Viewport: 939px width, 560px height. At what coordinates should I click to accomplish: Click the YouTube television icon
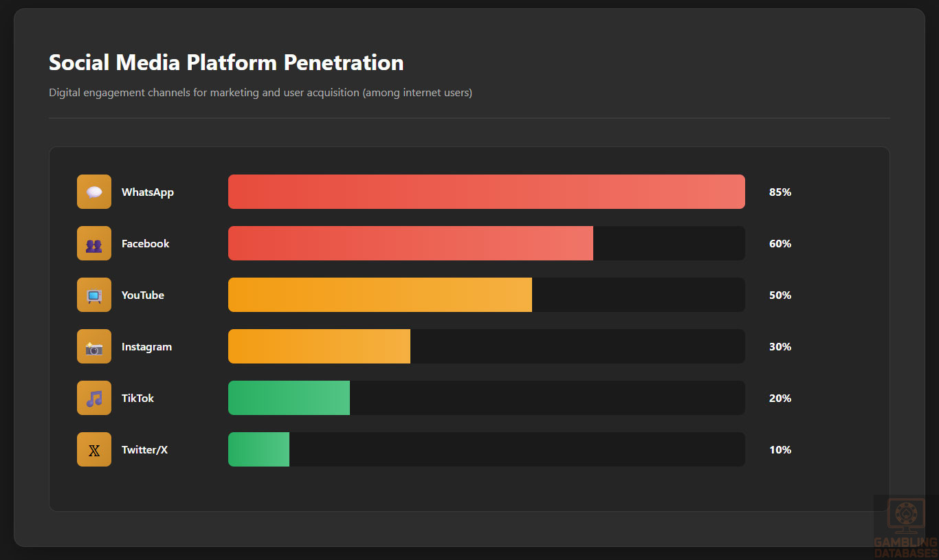[x=94, y=295]
